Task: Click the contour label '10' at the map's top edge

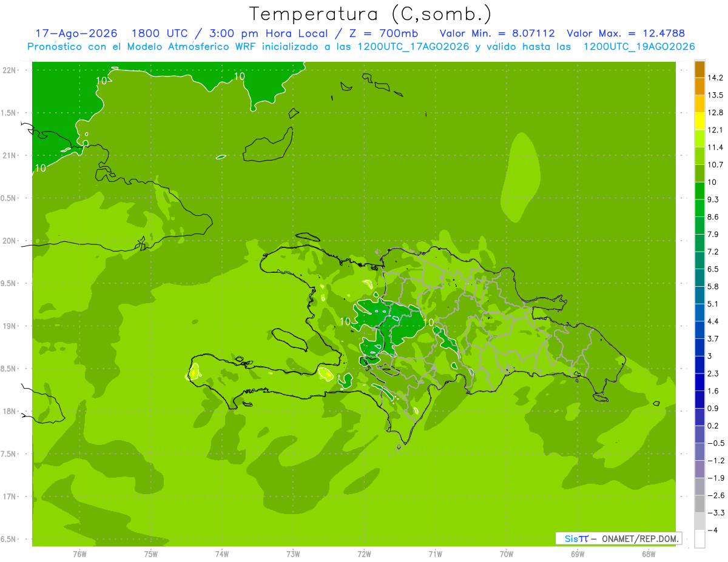Action: (x=240, y=76)
